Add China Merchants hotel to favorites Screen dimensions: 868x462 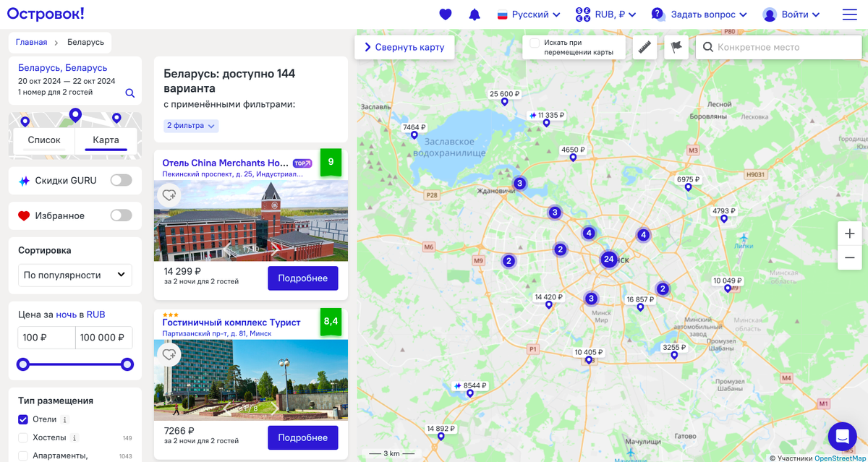(169, 195)
